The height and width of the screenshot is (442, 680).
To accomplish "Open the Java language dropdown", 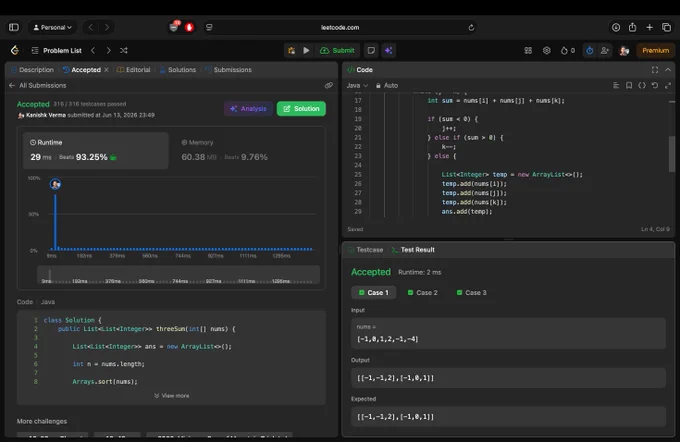I will pyautogui.click(x=357, y=85).
